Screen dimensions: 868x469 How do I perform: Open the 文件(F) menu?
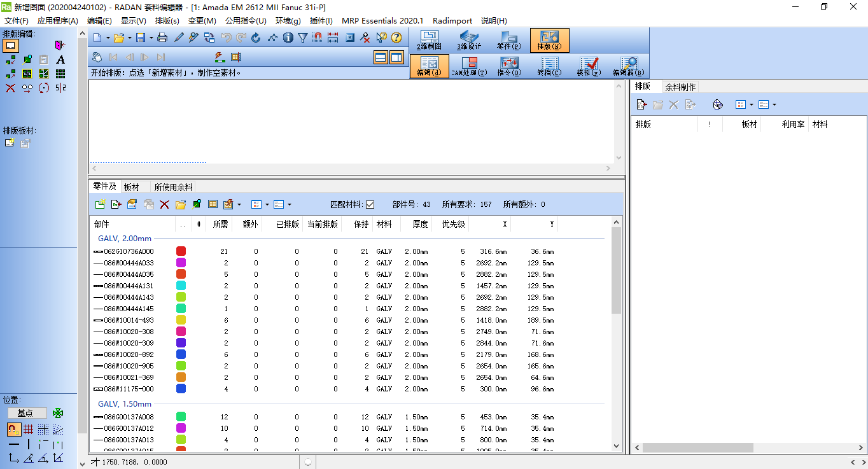[x=17, y=20]
